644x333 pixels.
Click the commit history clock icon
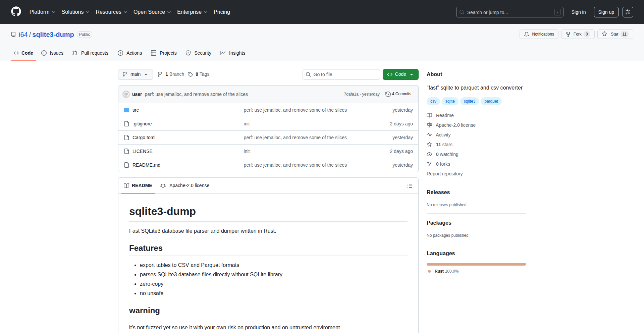click(x=388, y=94)
